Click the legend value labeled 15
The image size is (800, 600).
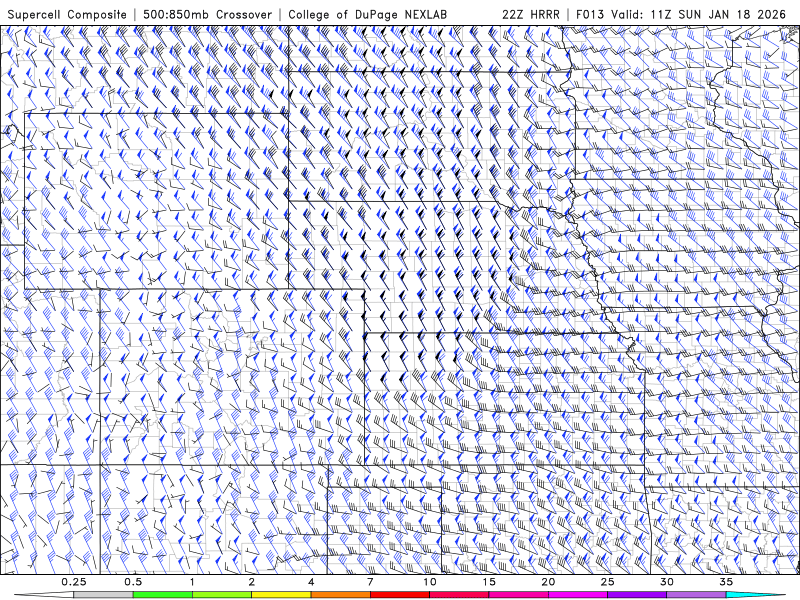[489, 582]
